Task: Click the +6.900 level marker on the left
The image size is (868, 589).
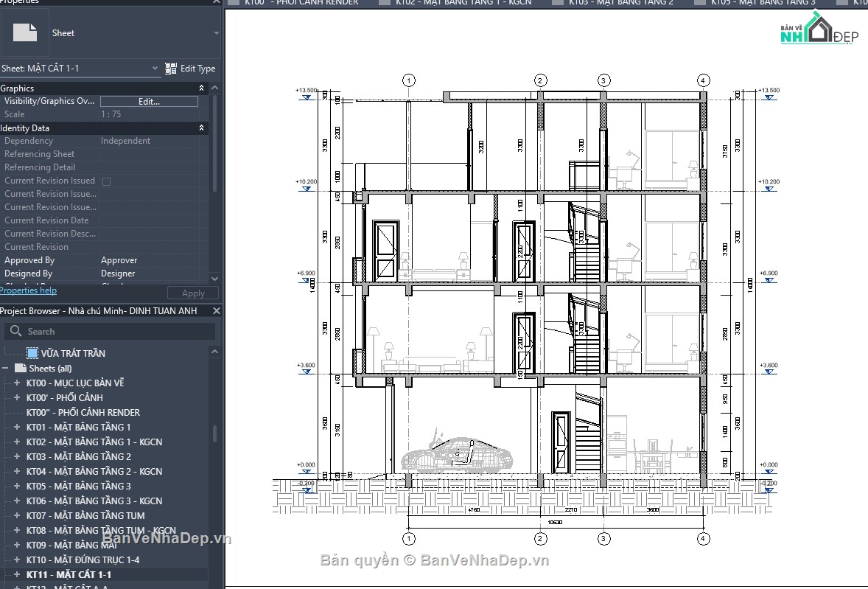Action: click(306, 276)
